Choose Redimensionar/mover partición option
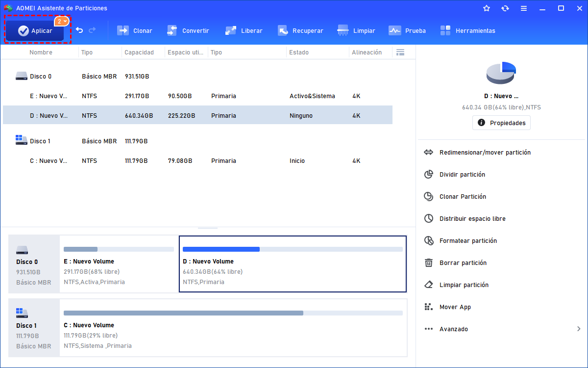This screenshot has height=368, width=588. click(485, 153)
